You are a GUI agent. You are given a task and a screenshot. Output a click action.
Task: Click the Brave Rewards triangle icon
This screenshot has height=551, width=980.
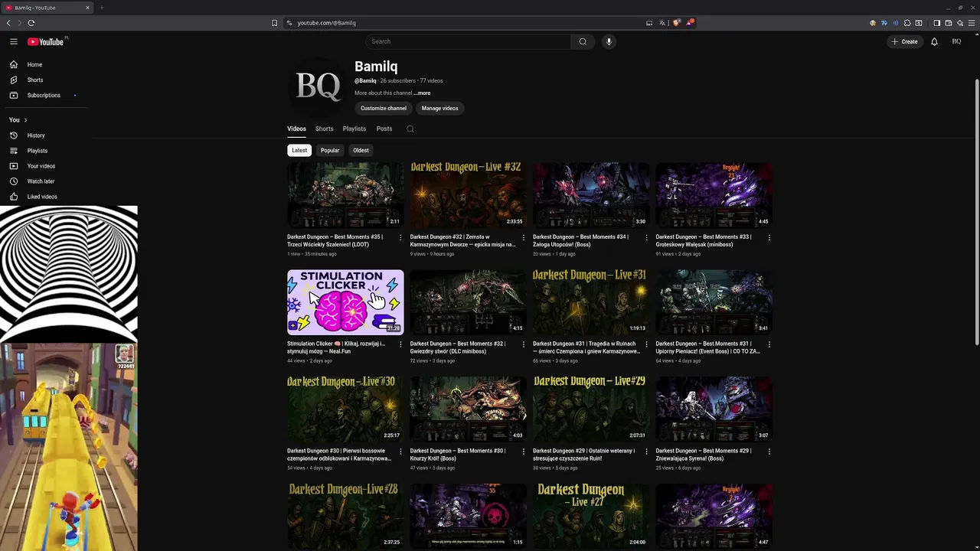click(689, 23)
